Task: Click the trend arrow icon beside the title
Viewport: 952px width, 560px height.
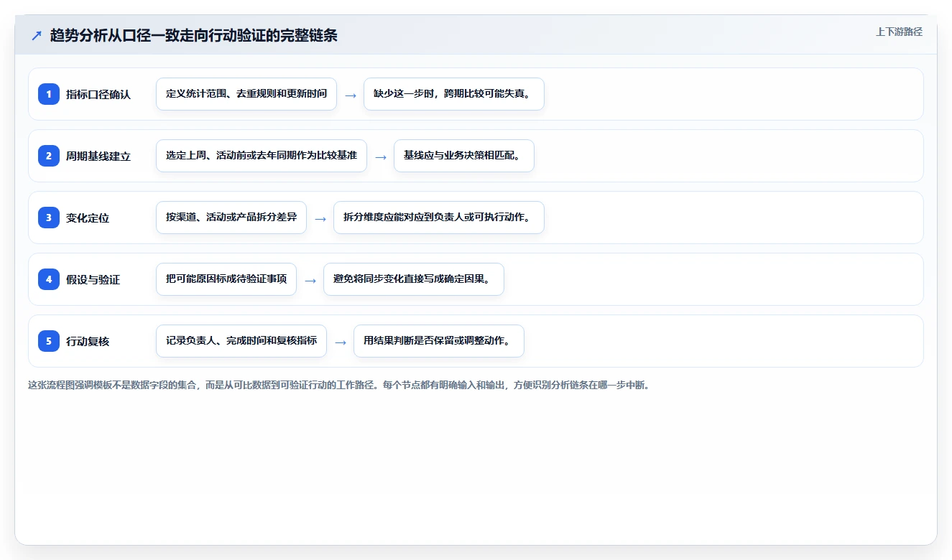Action: [37, 36]
